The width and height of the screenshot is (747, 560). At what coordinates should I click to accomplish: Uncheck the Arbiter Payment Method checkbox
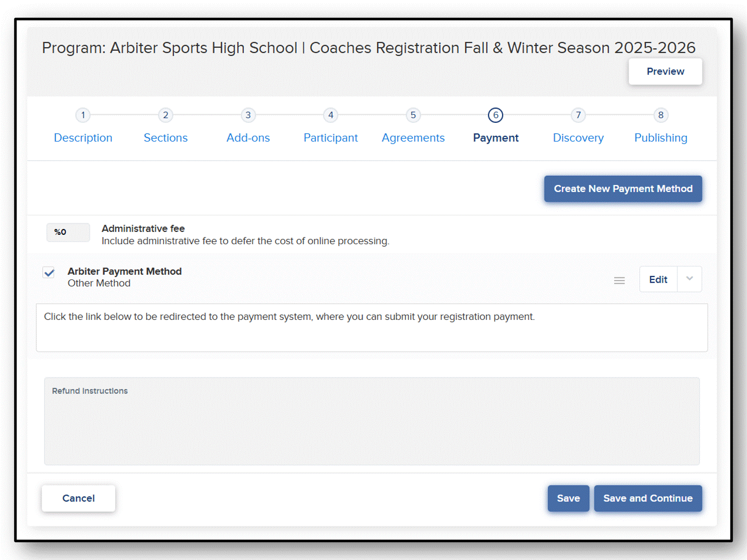(x=49, y=273)
